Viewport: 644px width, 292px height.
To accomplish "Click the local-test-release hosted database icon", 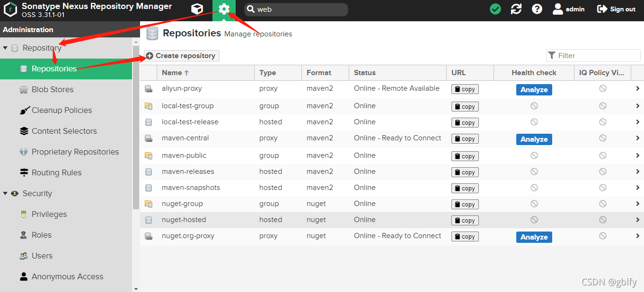I will click(149, 122).
